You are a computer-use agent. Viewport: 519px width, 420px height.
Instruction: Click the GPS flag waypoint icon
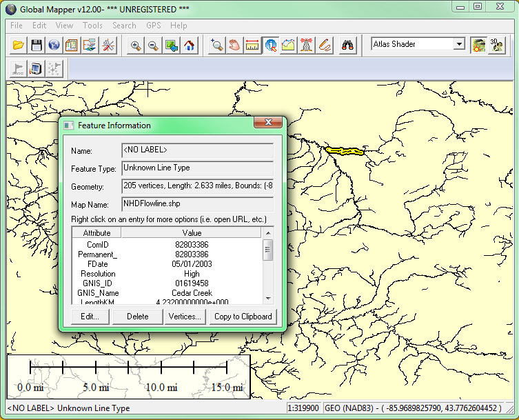[x=18, y=69]
